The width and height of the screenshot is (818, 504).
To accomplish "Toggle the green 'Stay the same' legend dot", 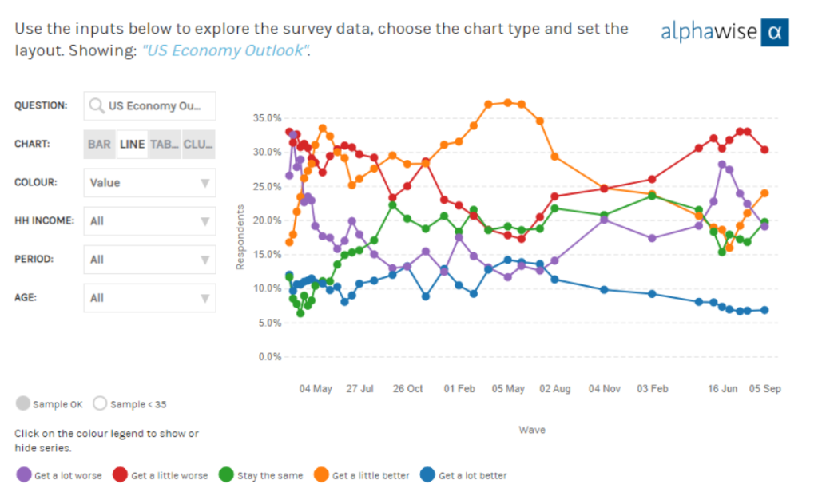I will 226,475.
